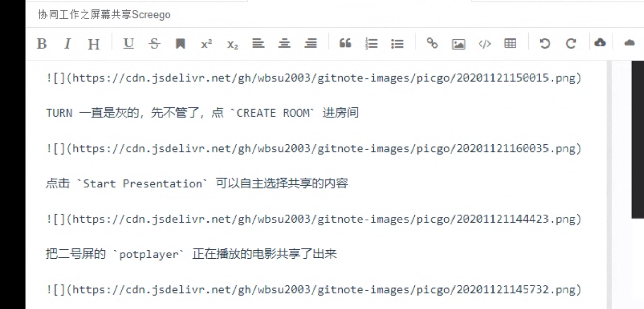The width and height of the screenshot is (644, 309).
Task: Insert a table
Action: tap(510, 43)
